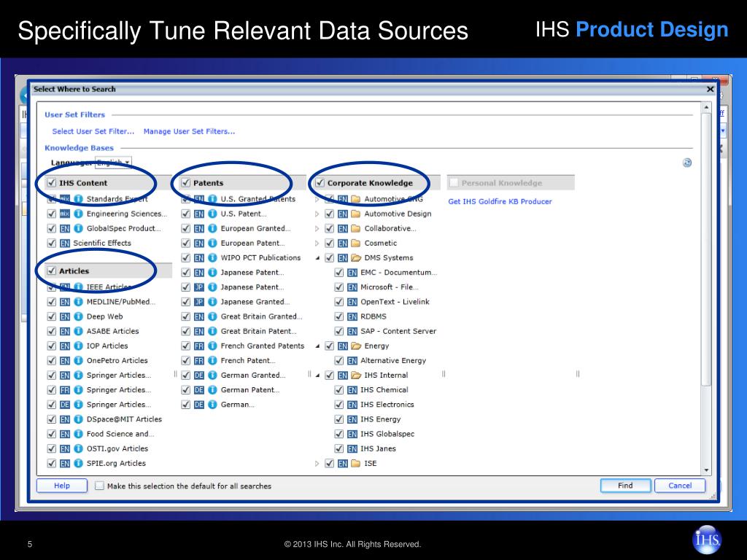Open info icon for GlobalSpec Product
This screenshot has height=560, width=747.
coord(79,228)
